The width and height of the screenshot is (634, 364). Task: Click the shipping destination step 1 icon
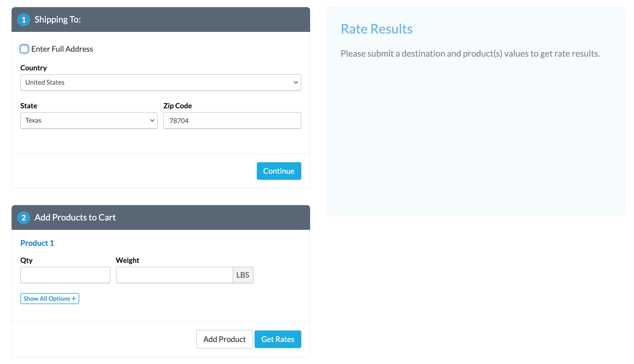tap(24, 19)
